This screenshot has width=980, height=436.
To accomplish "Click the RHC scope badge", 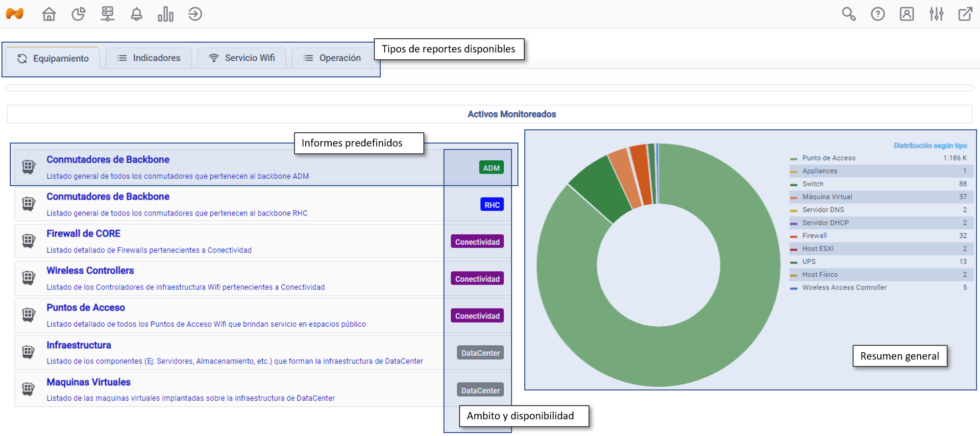I will (492, 205).
